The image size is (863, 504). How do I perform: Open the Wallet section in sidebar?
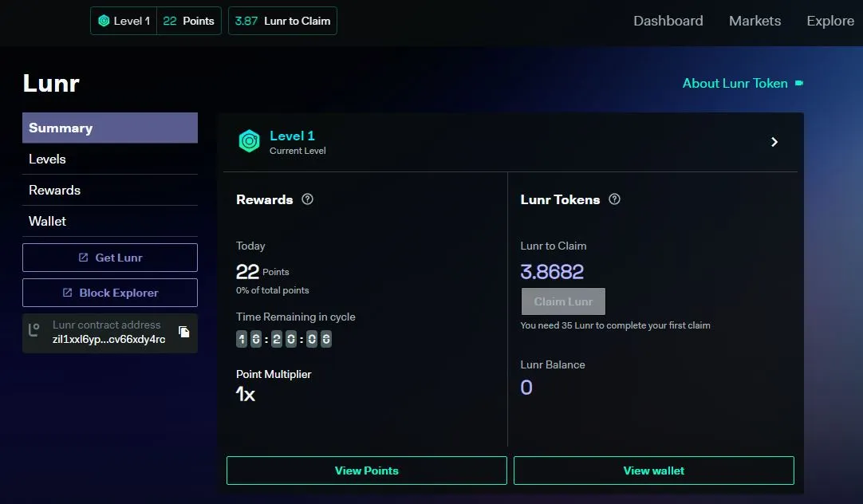(110, 221)
